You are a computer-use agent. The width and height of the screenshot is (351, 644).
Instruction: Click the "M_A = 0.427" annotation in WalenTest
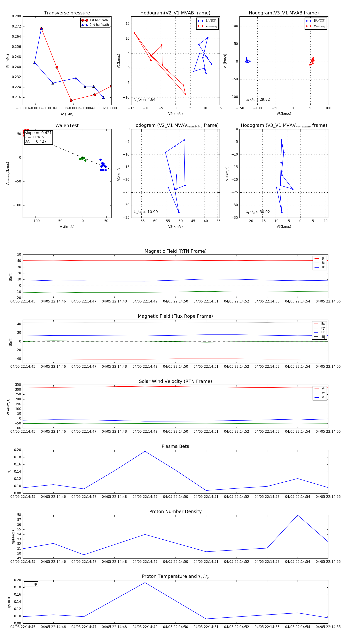click(36, 141)
